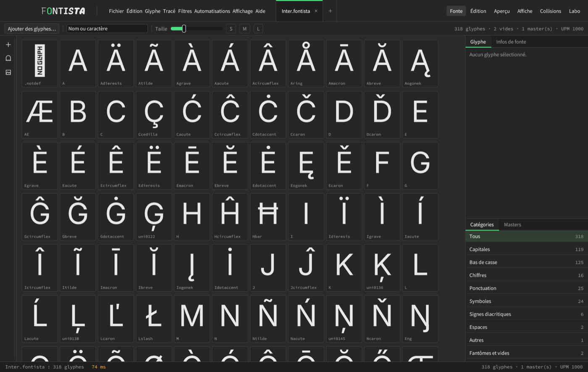Open the Édition menu in the menu bar

point(134,11)
